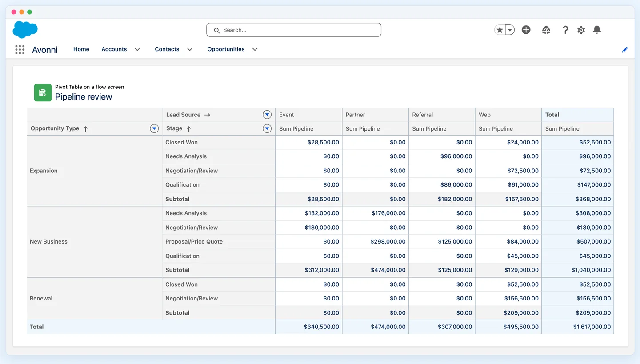Open the Trailhead guidance icon
The image size is (640, 364).
[546, 30]
